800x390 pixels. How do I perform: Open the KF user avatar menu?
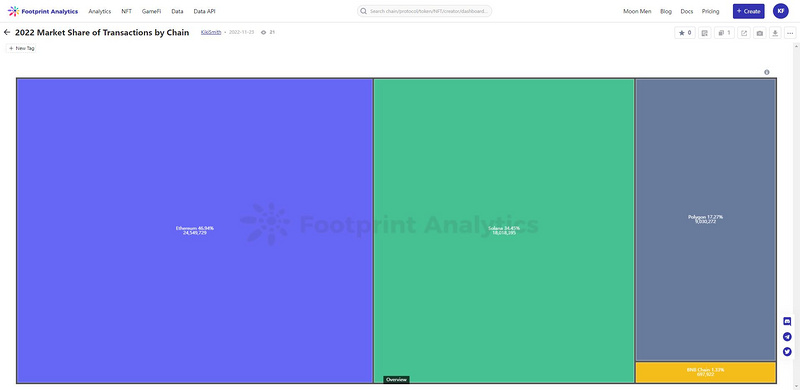click(781, 11)
